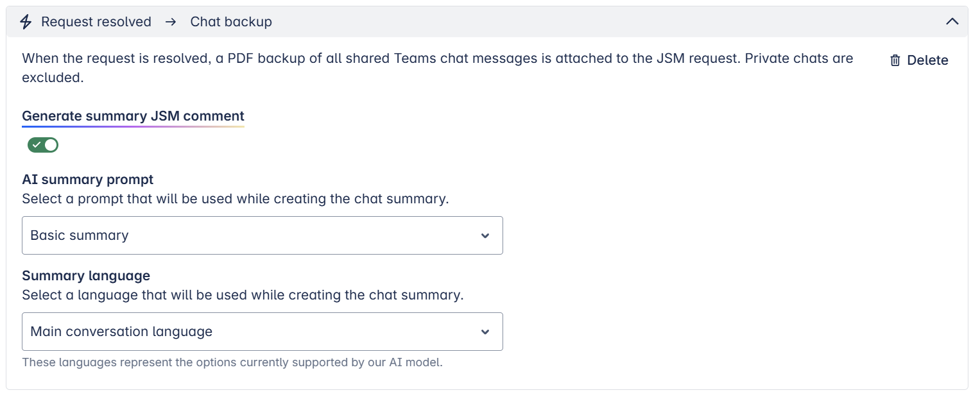Click the lightning bolt automation icon
Viewport: 980px width, 397px height.
click(x=26, y=22)
